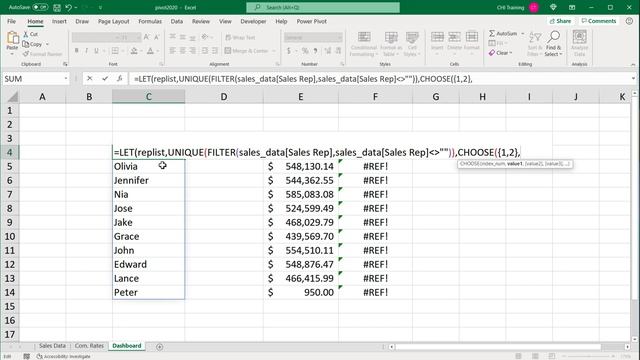Click the Delete cells icon
This screenshot has height=360, width=640.
click(454, 37)
